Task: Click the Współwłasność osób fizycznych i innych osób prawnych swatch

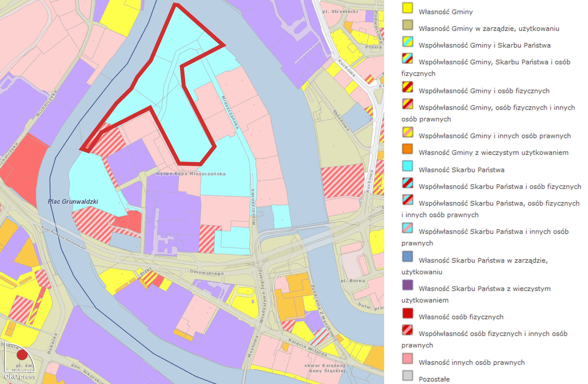Action: [x=407, y=330]
